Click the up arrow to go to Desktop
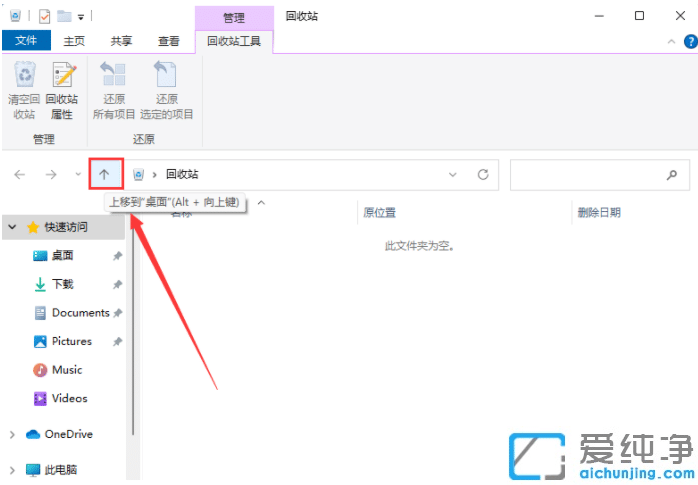Image resolution: width=698 pixels, height=485 pixels. coord(104,174)
